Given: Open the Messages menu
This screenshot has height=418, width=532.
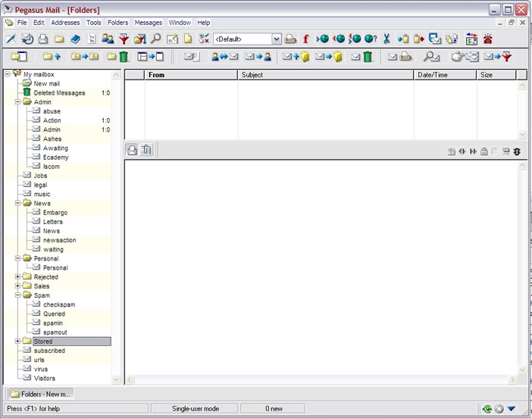Looking at the screenshot, I should (149, 23).
